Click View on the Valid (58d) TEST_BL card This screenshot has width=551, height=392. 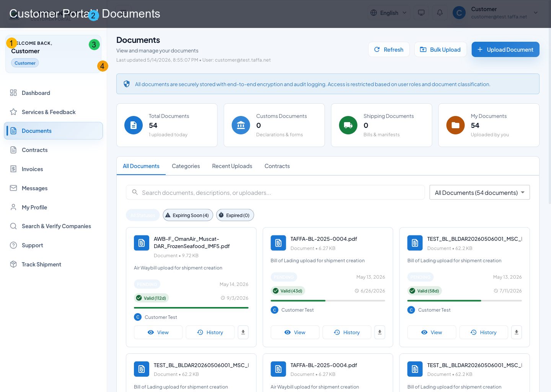(x=432, y=332)
